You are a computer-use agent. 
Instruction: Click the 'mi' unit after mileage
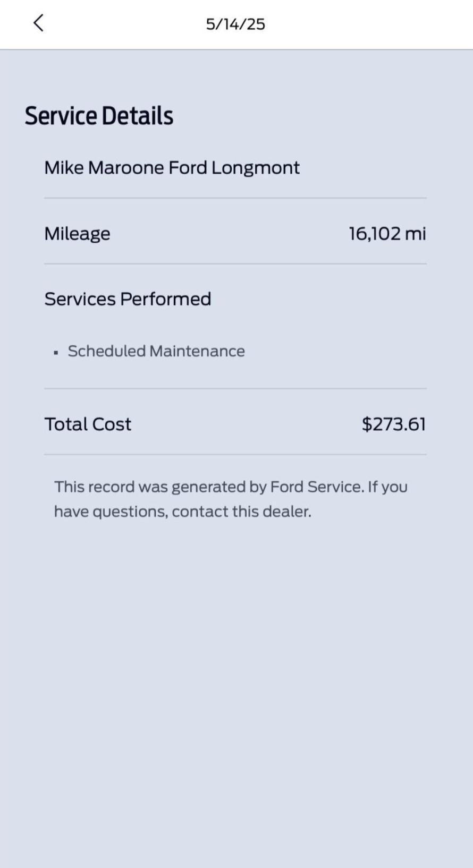click(x=416, y=234)
